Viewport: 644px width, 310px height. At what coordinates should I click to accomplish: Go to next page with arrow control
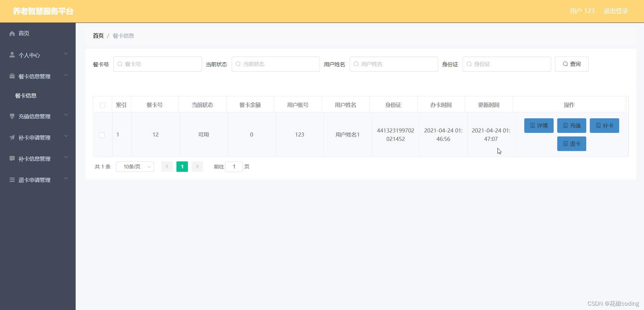click(197, 166)
